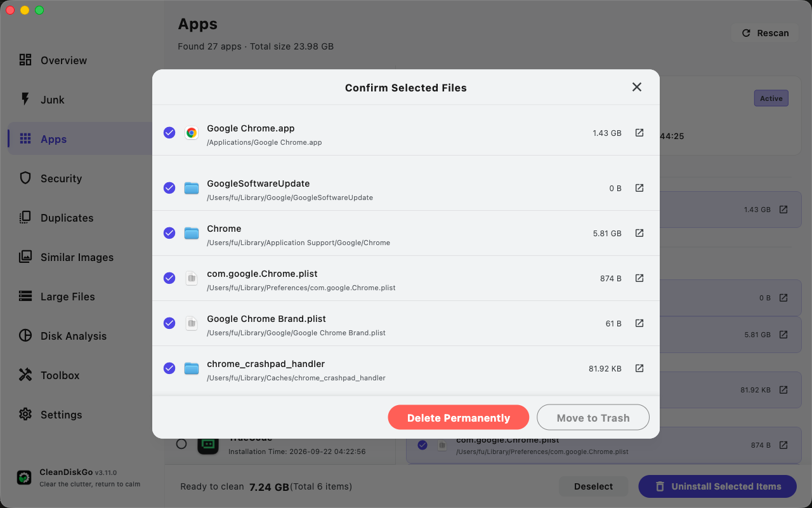Screen dimensions: 812x508
Task: Reveal background 874 B plist via open icon
Action: [783, 445]
